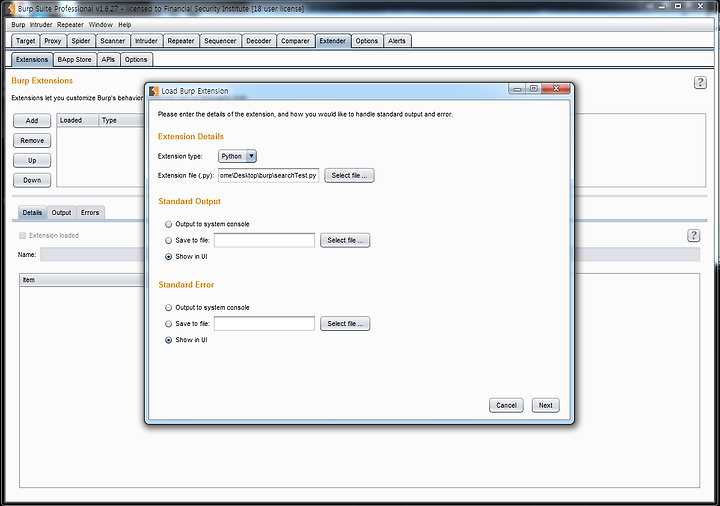Select Show in UI under Standard Output

(x=169, y=257)
